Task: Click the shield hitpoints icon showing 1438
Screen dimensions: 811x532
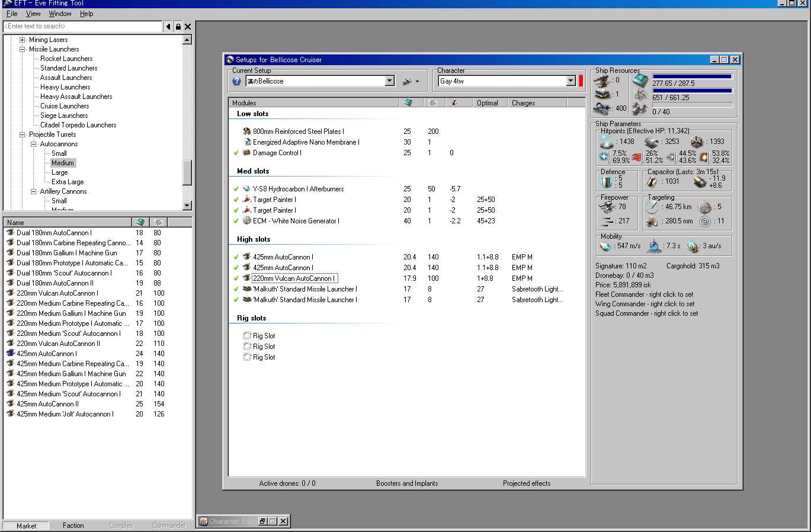Action: click(x=607, y=142)
